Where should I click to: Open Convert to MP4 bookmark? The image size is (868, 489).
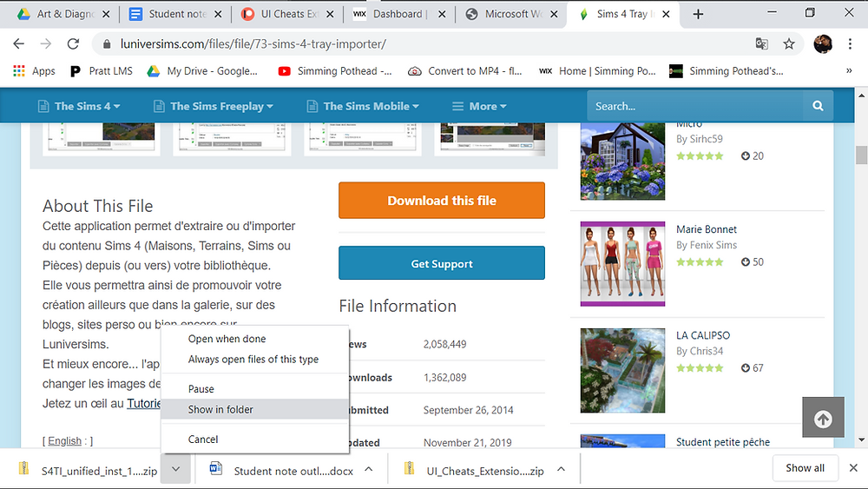tap(465, 71)
